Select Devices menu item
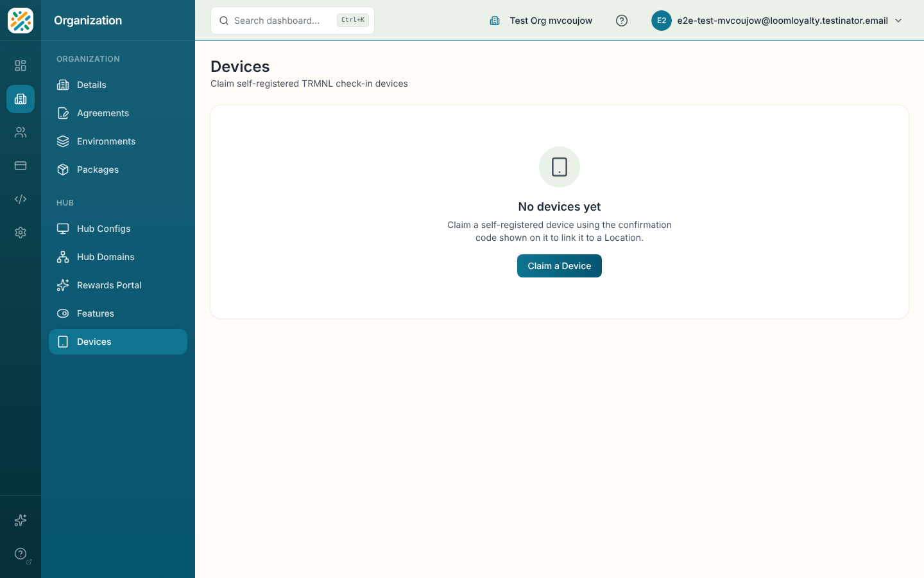This screenshot has width=924, height=578. tap(118, 342)
